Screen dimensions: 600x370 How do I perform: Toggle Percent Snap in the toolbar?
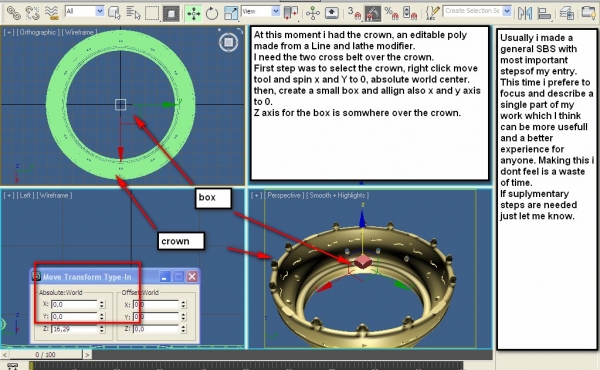coord(391,13)
